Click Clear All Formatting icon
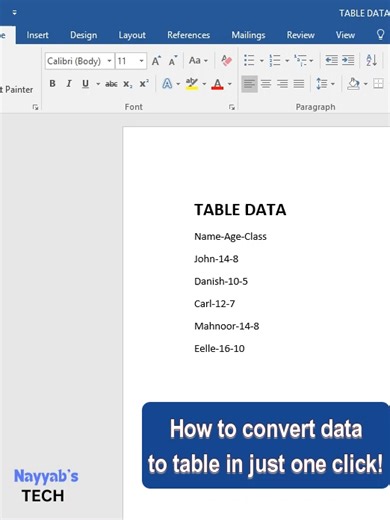The width and height of the screenshot is (390, 520). point(226,61)
